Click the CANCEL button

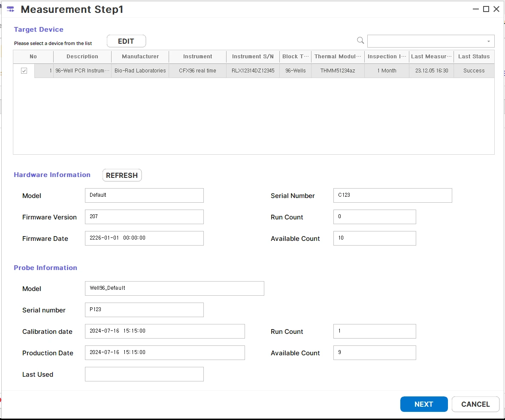pyautogui.click(x=475, y=404)
